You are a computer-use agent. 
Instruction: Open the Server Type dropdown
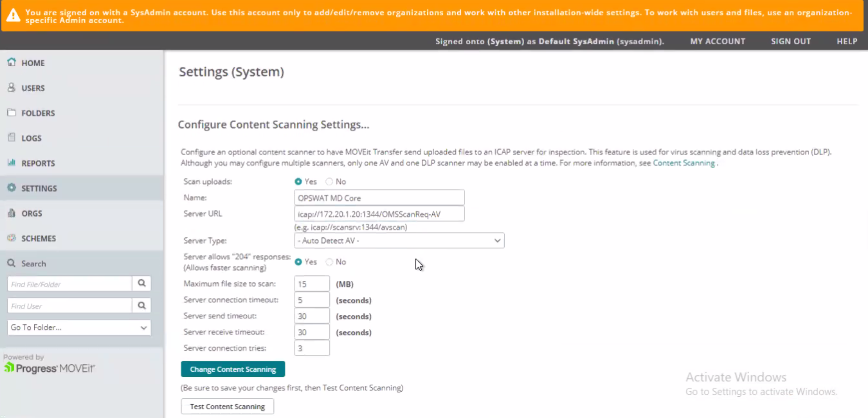coord(399,240)
